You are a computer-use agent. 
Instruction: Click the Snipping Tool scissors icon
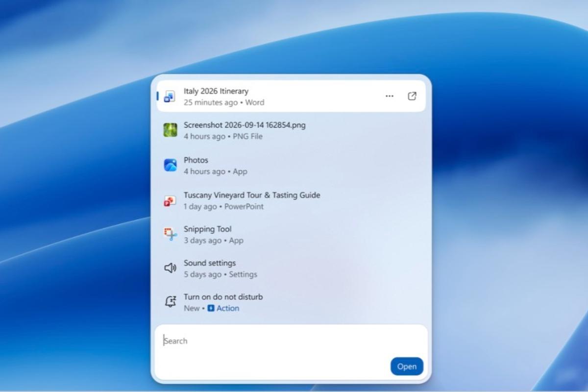[170, 234]
